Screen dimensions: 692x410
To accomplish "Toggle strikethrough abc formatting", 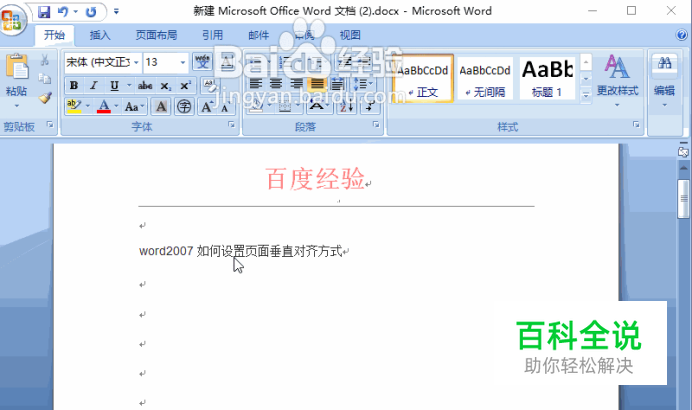I will point(145,86).
